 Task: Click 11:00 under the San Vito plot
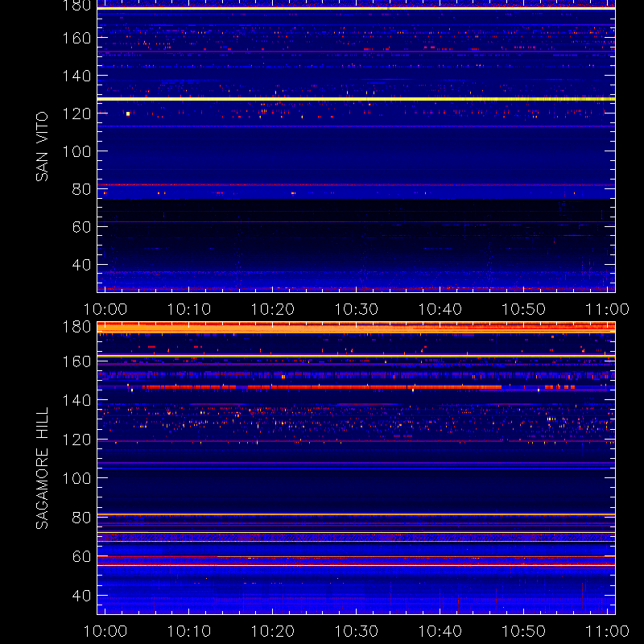point(607,309)
